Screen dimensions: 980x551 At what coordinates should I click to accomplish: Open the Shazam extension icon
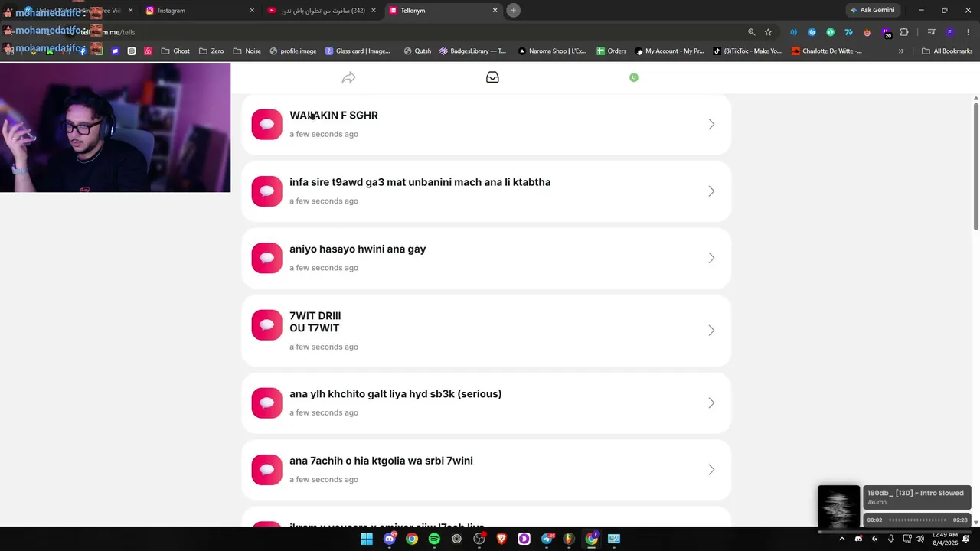[812, 32]
